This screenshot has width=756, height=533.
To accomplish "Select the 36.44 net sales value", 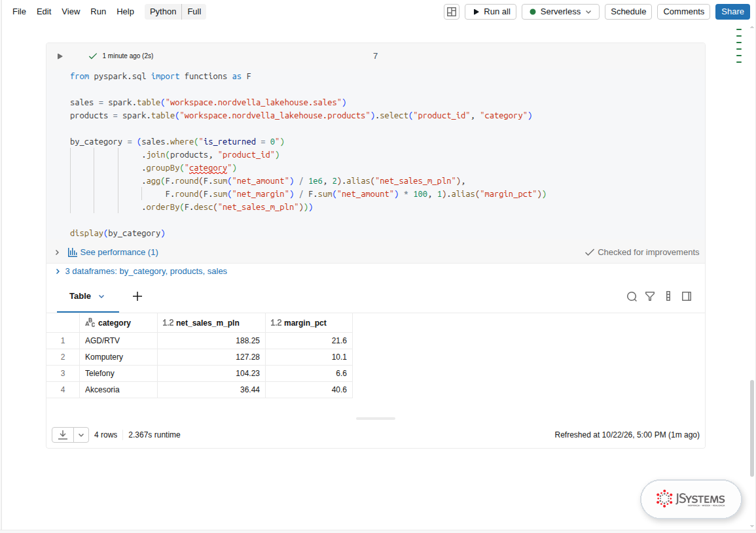I will tap(211, 390).
